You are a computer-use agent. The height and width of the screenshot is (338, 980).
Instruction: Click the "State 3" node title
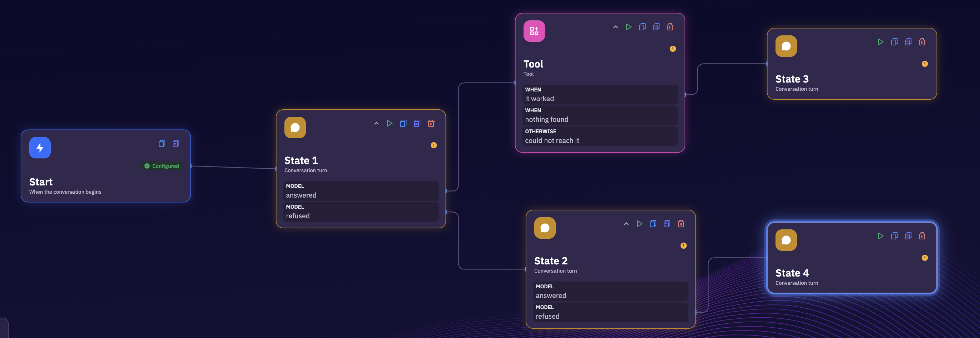(x=792, y=79)
